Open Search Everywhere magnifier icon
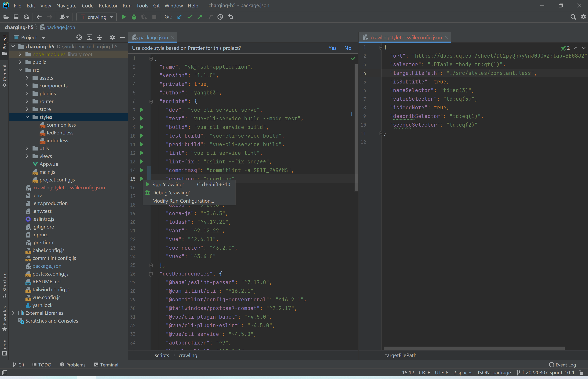This screenshot has height=379, width=588. 573,17
